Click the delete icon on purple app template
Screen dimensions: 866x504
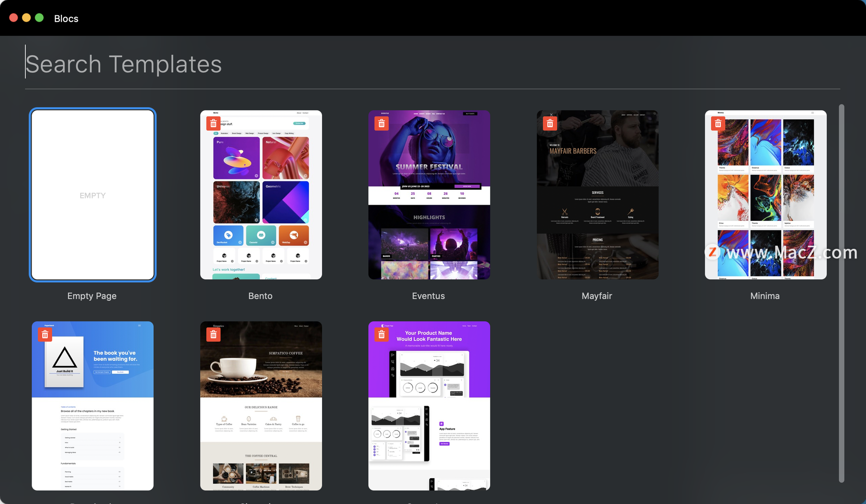tap(382, 334)
